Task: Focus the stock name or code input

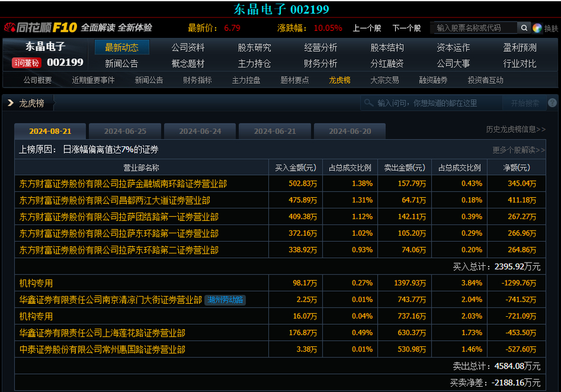Action: click(x=475, y=28)
